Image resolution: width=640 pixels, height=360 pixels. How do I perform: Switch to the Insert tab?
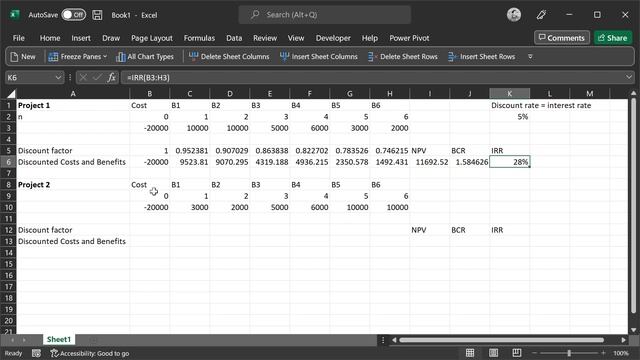tap(81, 38)
